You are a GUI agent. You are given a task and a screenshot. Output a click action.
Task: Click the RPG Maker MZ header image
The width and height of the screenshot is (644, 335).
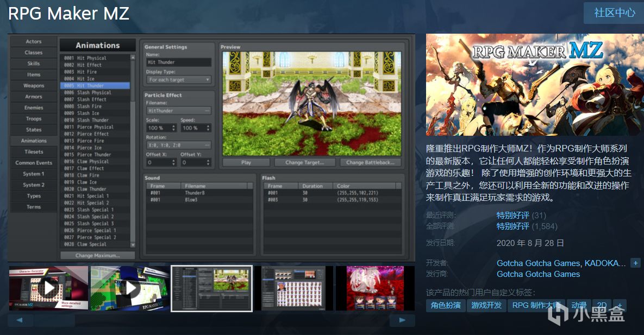535,85
